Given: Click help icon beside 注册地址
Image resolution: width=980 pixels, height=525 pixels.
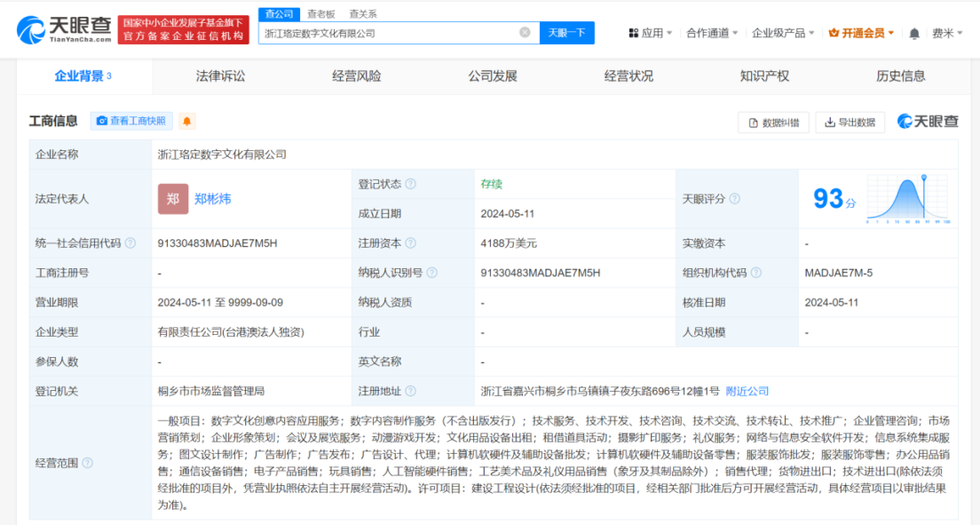Looking at the screenshot, I should point(408,391).
